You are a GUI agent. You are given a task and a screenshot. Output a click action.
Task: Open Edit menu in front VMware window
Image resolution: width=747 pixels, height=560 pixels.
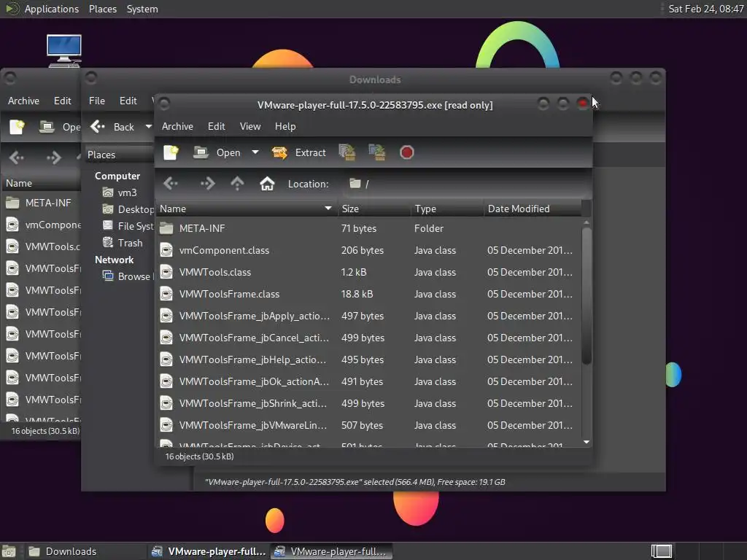[x=216, y=126]
